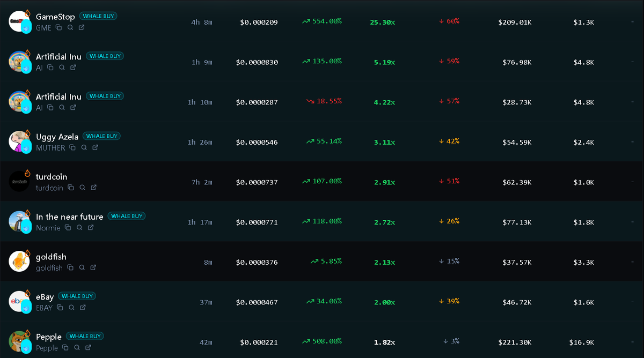
Task: Copy AI address in the $0.0000830 row
Action: pos(50,68)
